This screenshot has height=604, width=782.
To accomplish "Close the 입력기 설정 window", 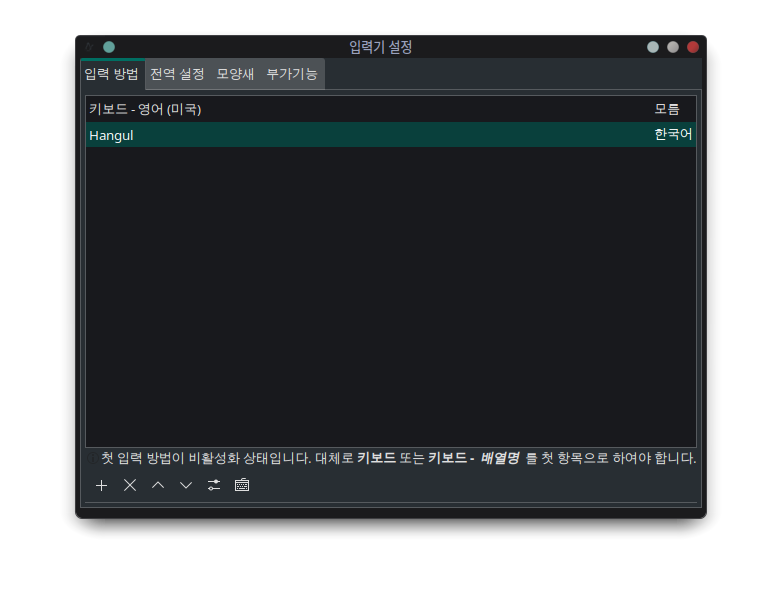I will click(x=693, y=47).
